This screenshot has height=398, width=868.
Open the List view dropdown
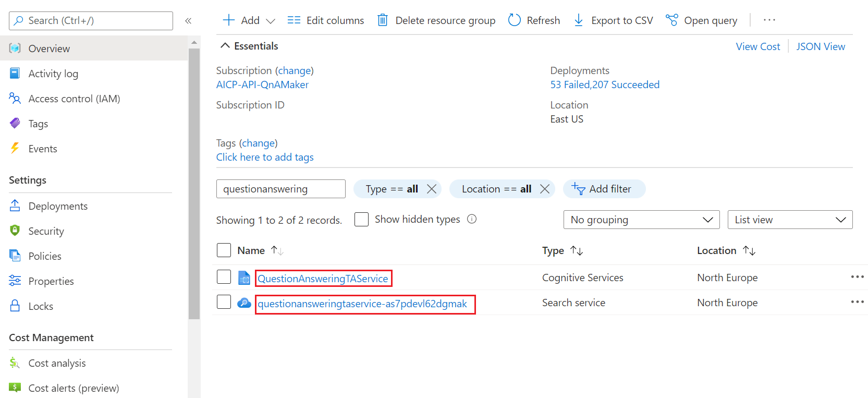pyautogui.click(x=790, y=220)
